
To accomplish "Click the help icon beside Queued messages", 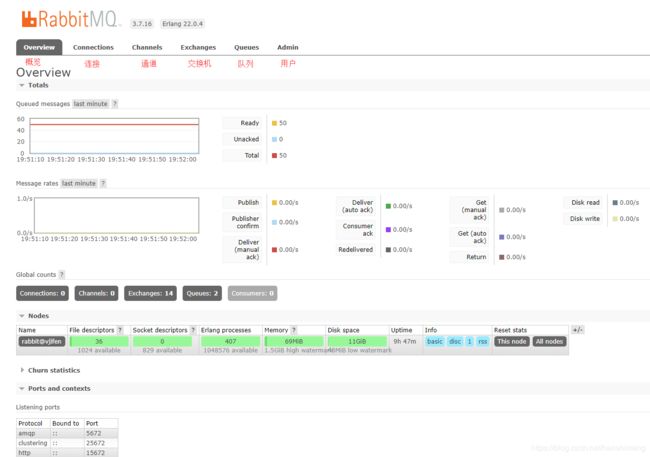I will pos(115,104).
